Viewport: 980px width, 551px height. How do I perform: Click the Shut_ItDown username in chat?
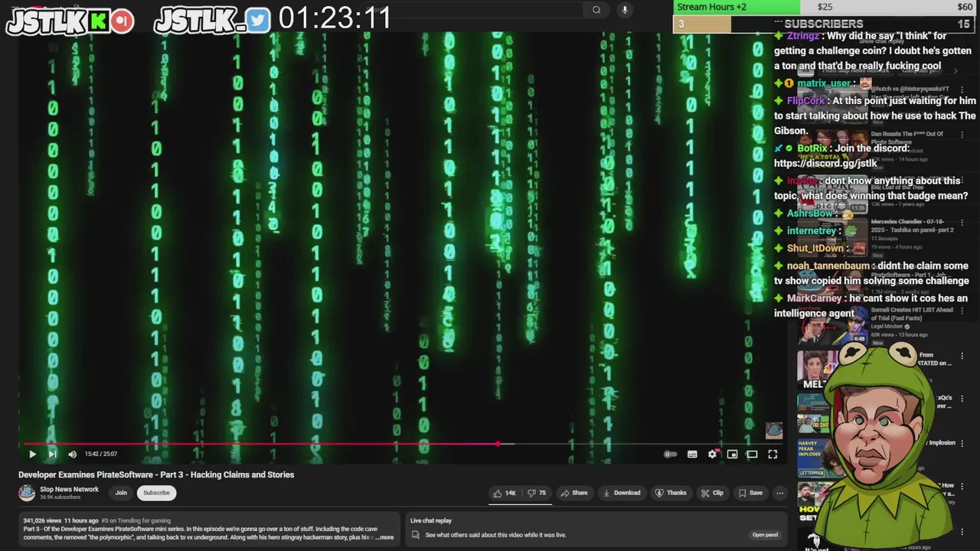[815, 249]
